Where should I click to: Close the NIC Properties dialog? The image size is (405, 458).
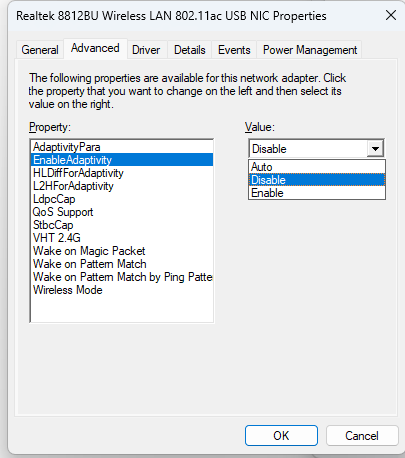(391, 15)
